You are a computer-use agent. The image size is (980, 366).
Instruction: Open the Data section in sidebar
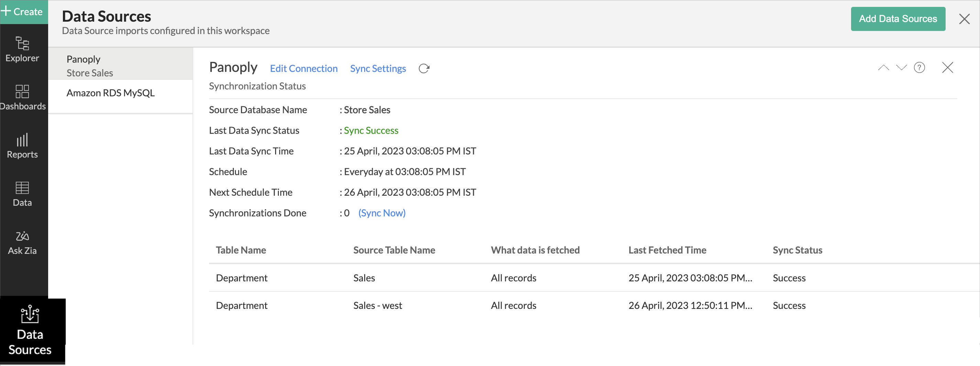[x=22, y=194]
